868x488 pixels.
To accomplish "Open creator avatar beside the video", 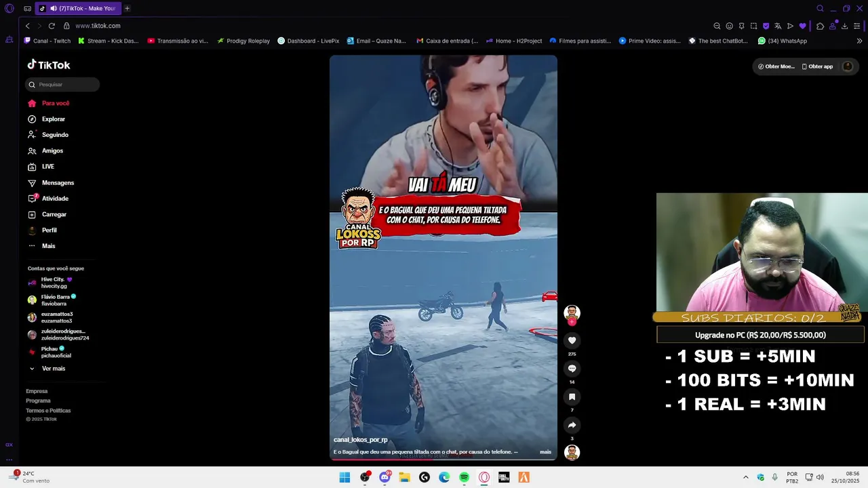I will [572, 312].
